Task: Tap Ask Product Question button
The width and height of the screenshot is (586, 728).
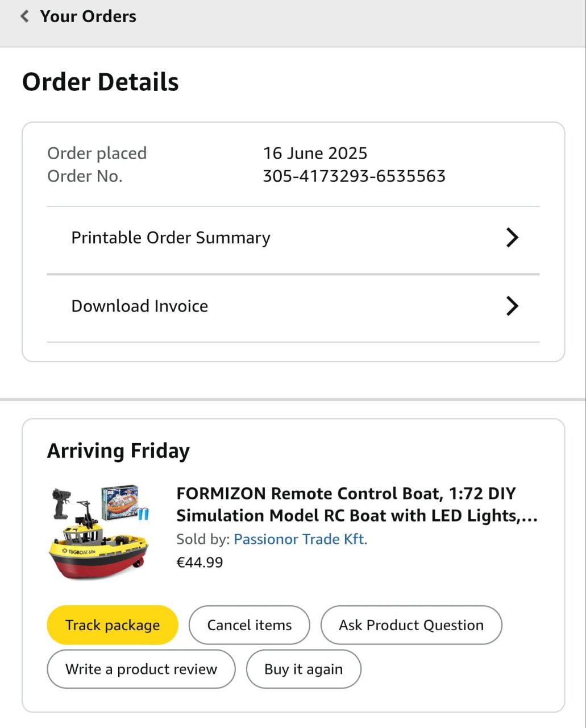Action: tap(411, 625)
